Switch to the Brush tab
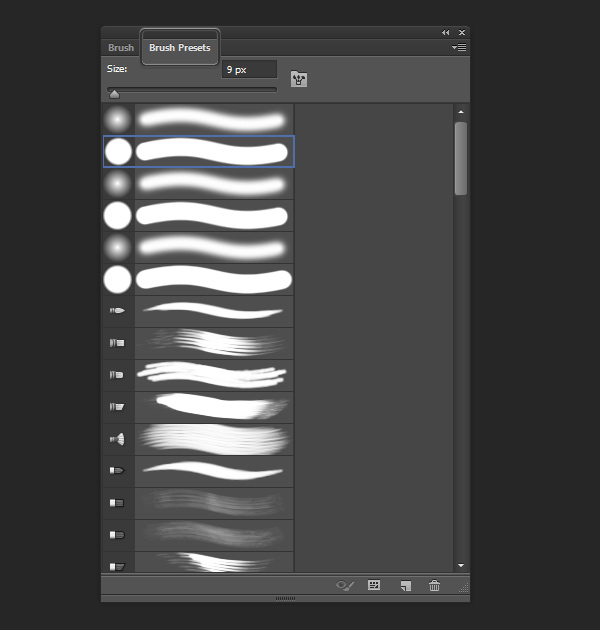 tap(121, 47)
